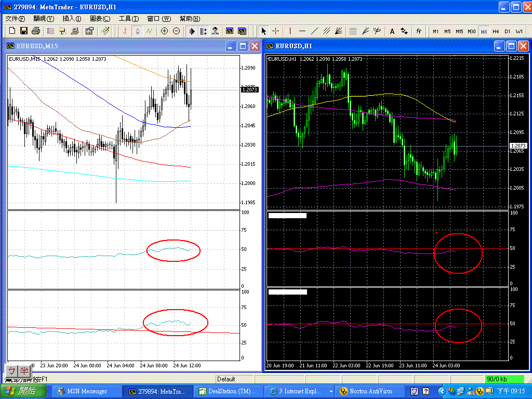Select the equidistant channel tool
The height and width of the screenshot is (399, 532).
pyautogui.click(x=326, y=31)
